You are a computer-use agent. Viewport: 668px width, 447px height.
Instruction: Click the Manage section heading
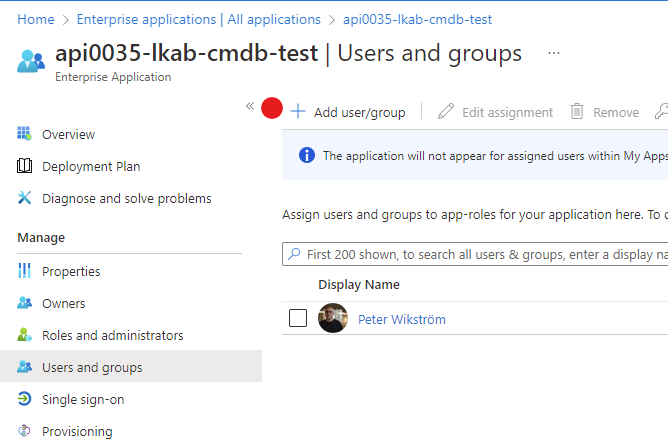[x=41, y=238]
